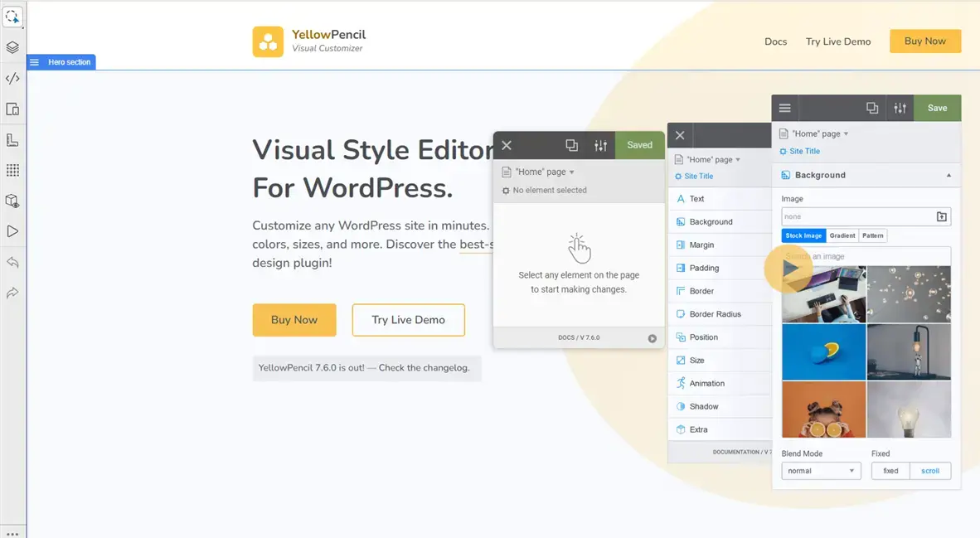The width and height of the screenshot is (980, 538).
Task: Show the grid overlay tool in sidebar
Action: [12, 170]
